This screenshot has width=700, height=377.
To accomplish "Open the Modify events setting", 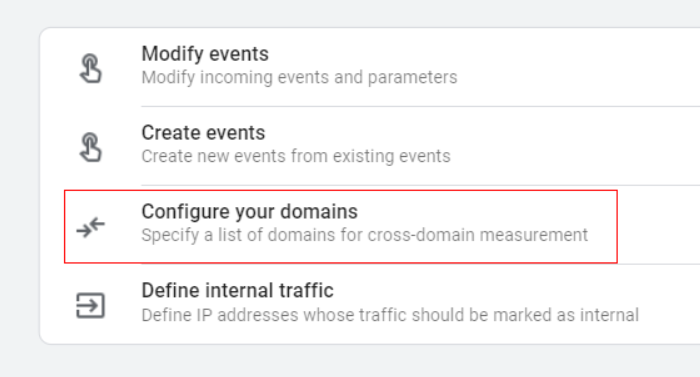I will point(370,67).
